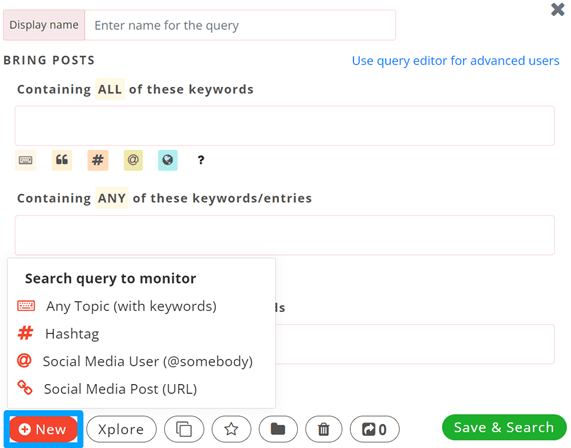
Task: Click the keyboard keyword icon under ALL keywords
Action: pos(25,160)
